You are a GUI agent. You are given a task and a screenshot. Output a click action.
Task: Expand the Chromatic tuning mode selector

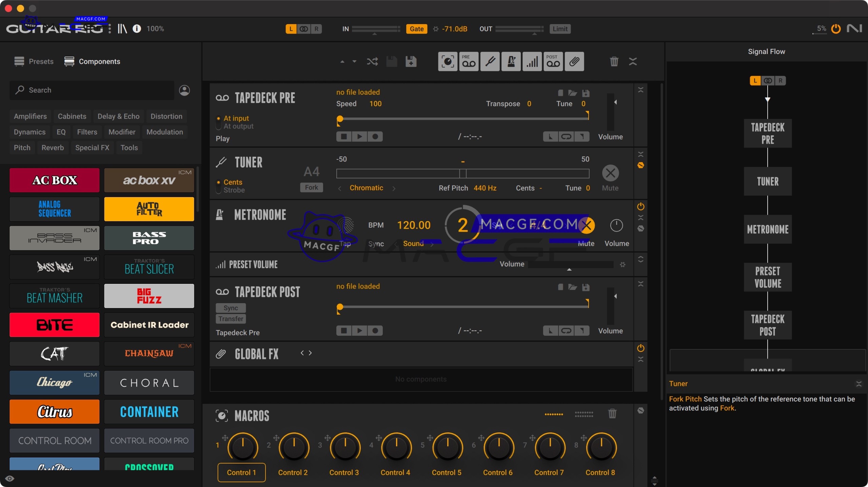[367, 188]
